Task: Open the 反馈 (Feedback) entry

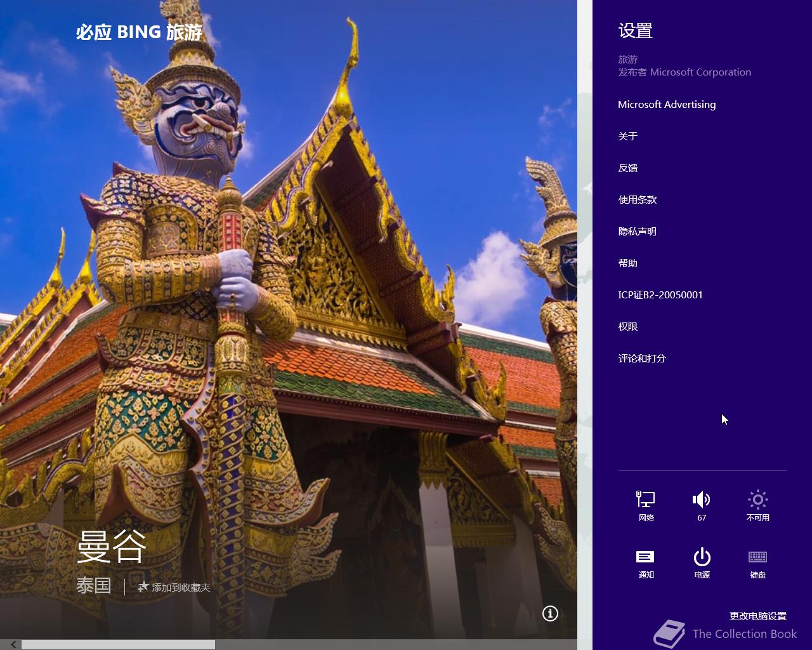Action: click(x=628, y=168)
